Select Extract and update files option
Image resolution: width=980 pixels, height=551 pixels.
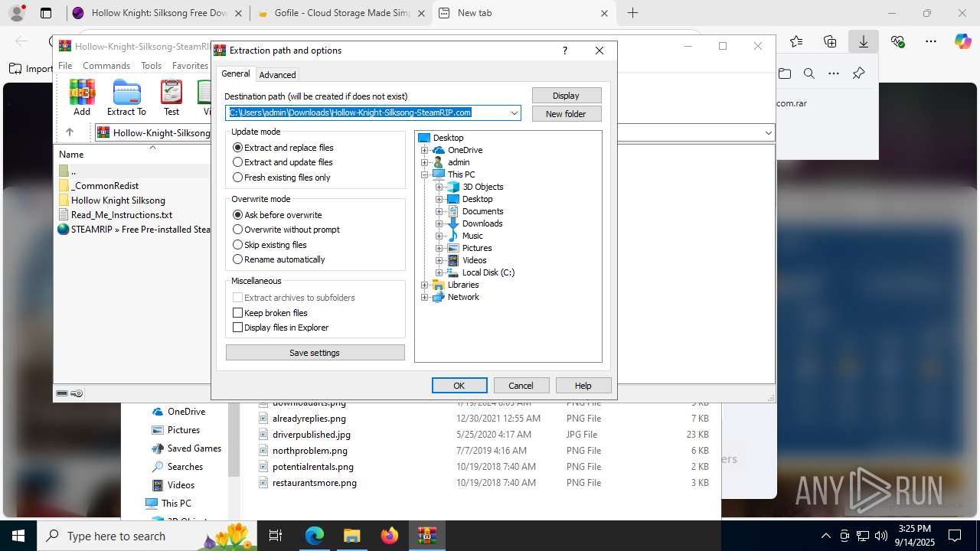pos(283,162)
